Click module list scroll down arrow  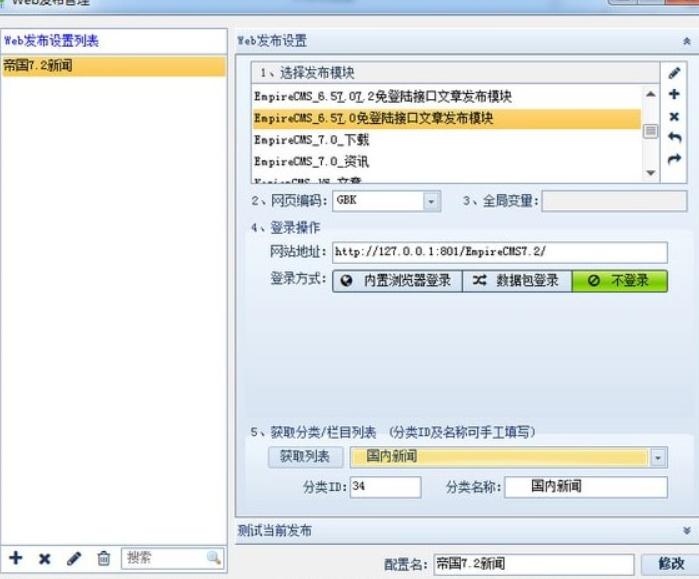coord(651,173)
